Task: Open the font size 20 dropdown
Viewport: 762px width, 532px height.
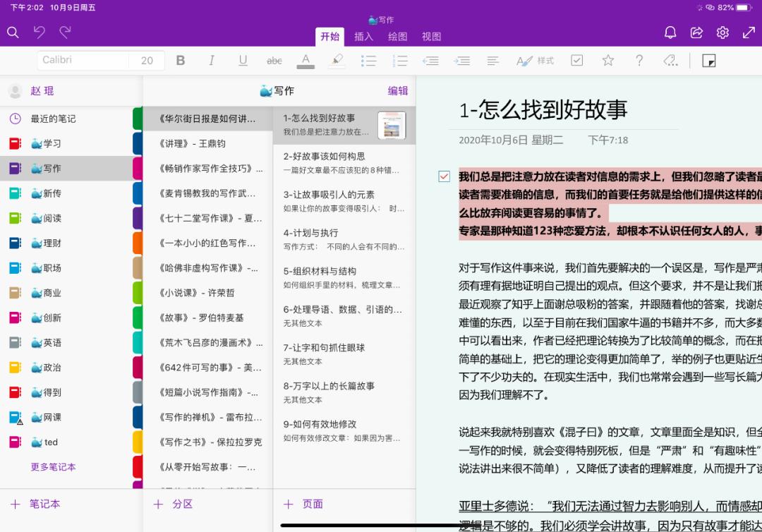Action: click(x=148, y=61)
